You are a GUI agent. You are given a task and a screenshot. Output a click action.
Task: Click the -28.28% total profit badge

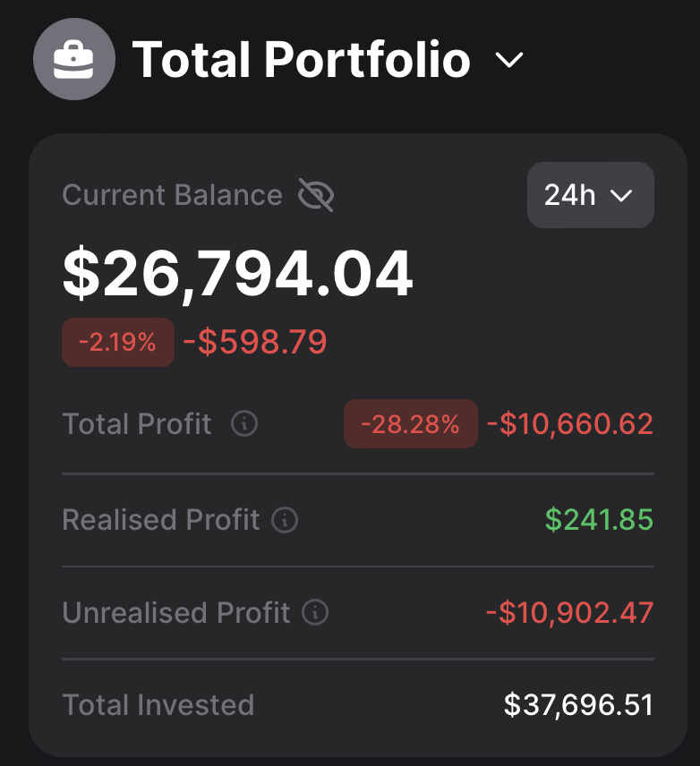point(410,424)
